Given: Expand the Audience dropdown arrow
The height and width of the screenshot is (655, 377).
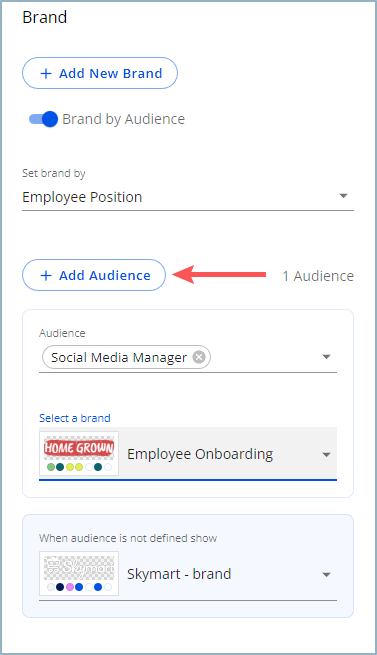Looking at the screenshot, I should tap(326, 357).
